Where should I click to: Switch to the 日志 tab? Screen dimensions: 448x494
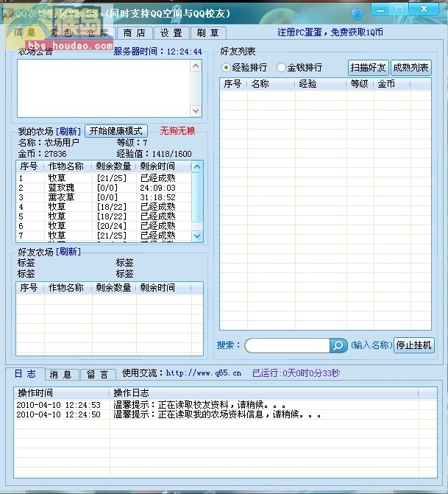(x=25, y=374)
